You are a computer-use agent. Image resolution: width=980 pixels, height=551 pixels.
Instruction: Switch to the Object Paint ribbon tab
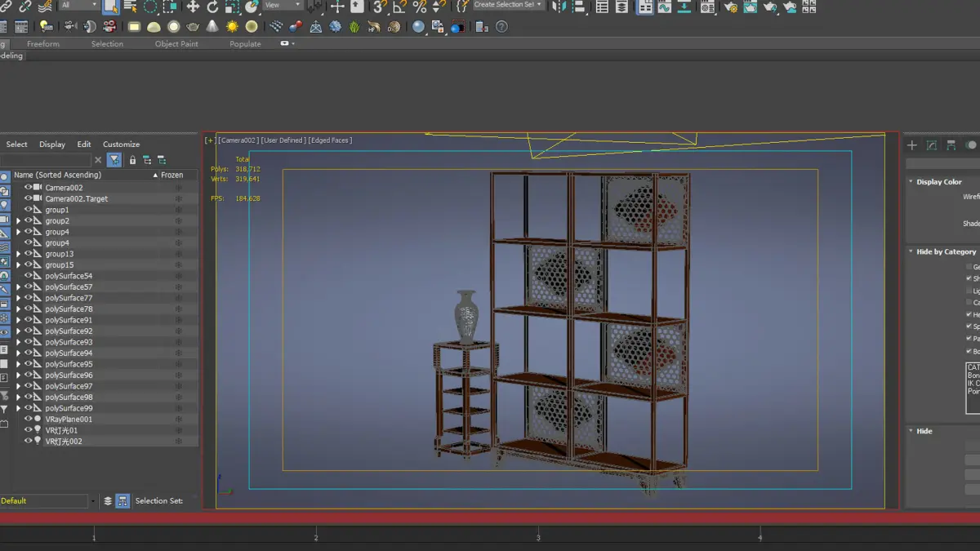tap(176, 44)
